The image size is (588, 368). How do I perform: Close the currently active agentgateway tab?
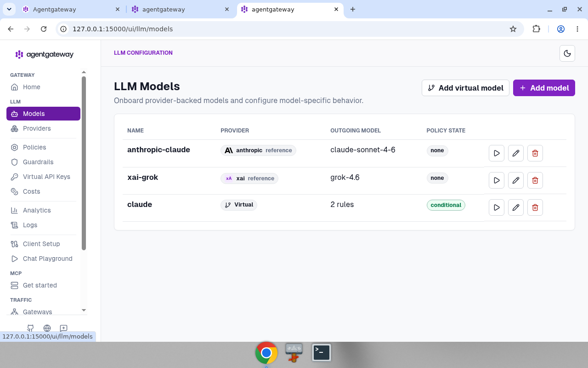(337, 9)
